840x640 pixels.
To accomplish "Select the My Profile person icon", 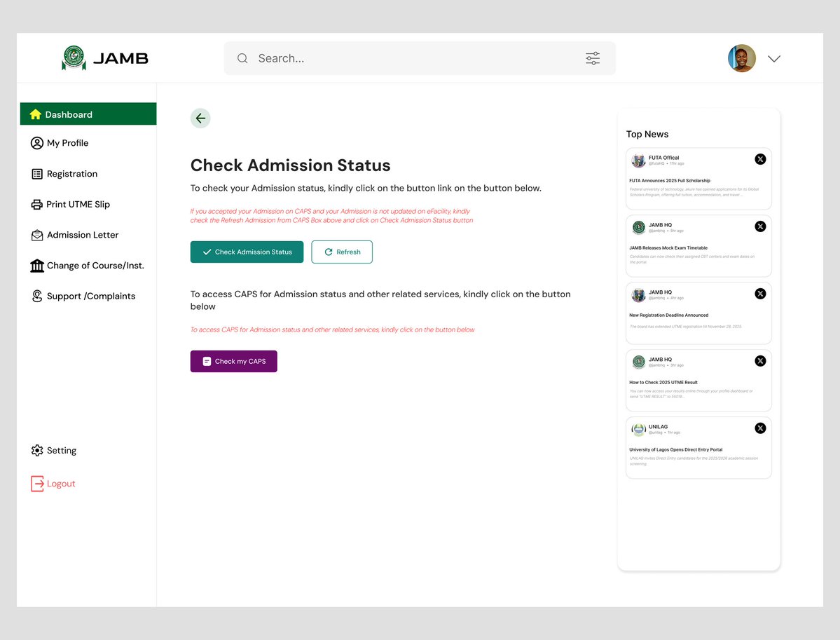I will tap(37, 143).
